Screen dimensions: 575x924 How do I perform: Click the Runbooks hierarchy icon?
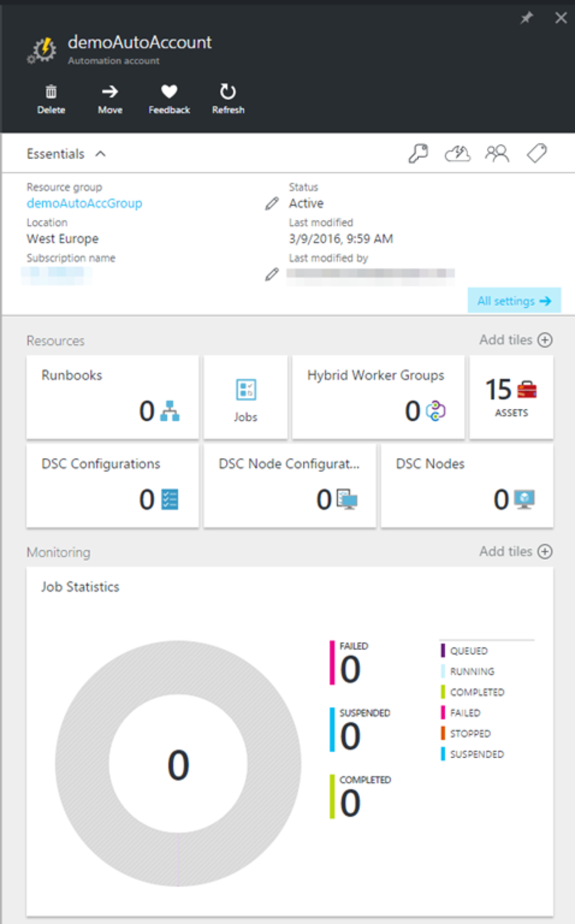[x=170, y=411]
